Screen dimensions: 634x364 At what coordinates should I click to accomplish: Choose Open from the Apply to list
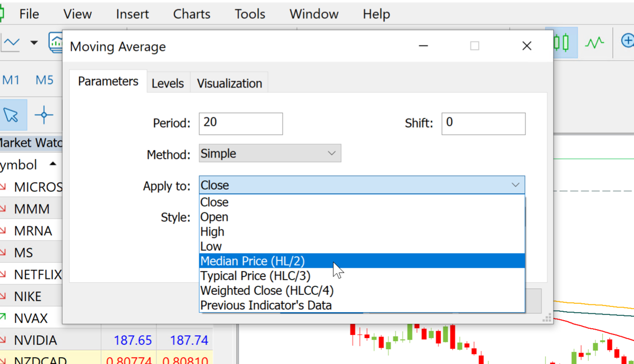click(x=362, y=217)
